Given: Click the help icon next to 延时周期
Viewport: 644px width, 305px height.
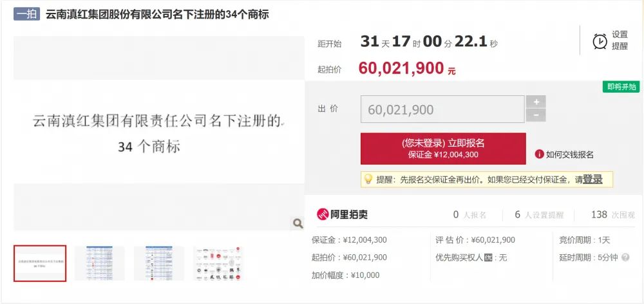Looking at the screenshot, I should tap(625, 257).
